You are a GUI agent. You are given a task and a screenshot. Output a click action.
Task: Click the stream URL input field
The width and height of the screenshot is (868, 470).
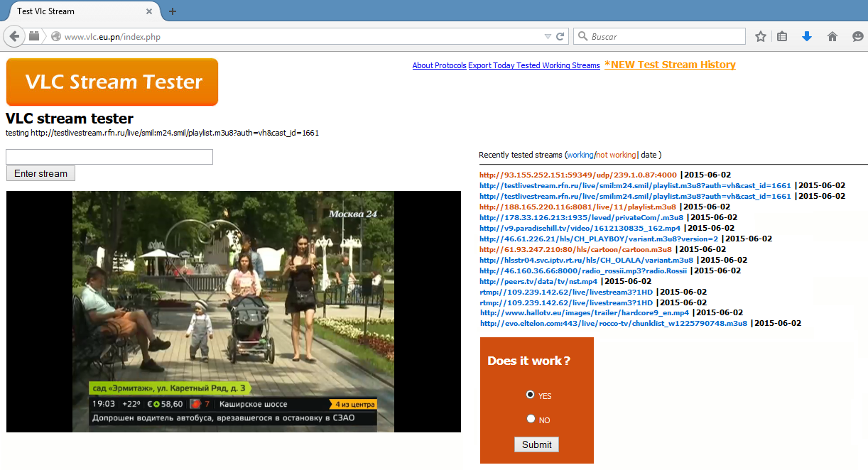point(109,157)
